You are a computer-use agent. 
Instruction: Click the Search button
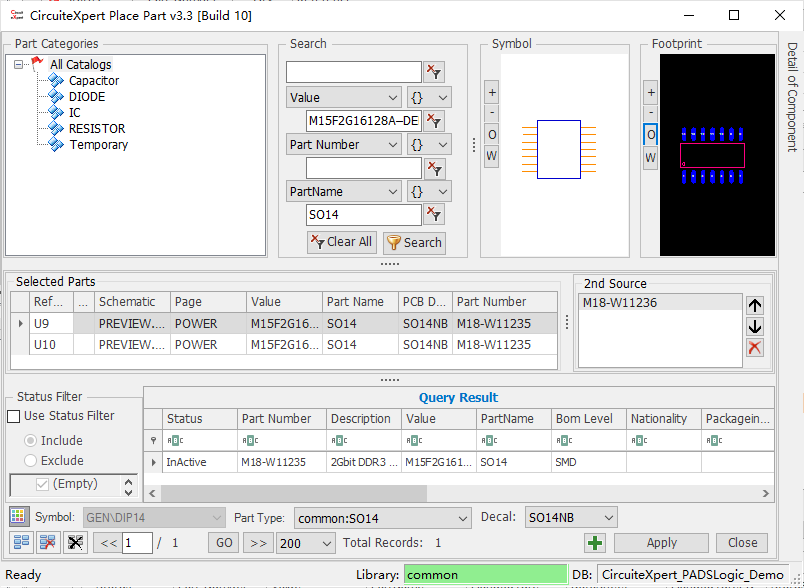(414, 242)
